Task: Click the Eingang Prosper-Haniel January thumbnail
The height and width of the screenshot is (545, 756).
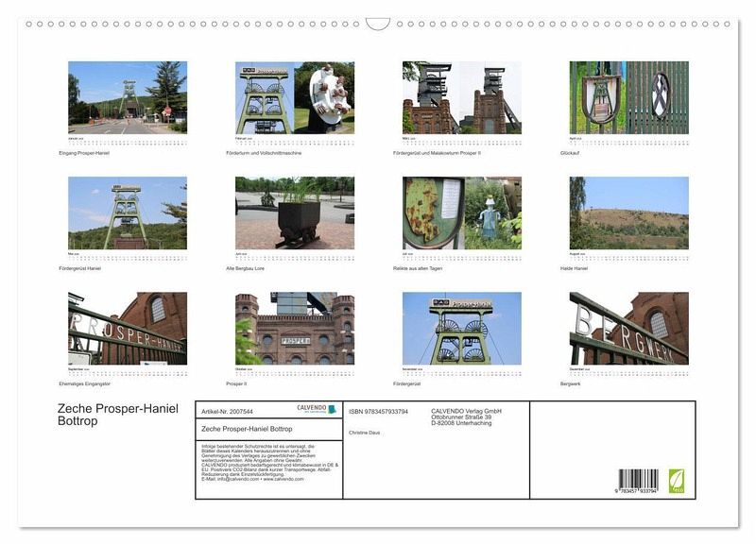Action: [x=128, y=97]
